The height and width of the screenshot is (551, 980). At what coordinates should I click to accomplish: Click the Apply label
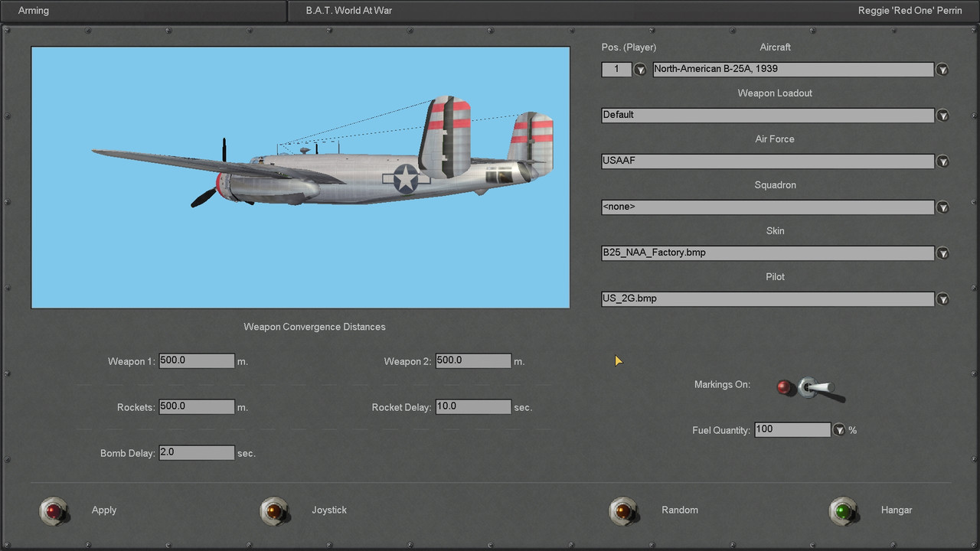coord(104,510)
